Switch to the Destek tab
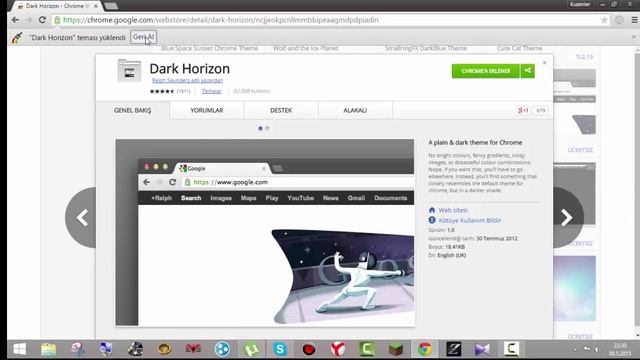Screen dimensions: 640x360 coord(281,110)
